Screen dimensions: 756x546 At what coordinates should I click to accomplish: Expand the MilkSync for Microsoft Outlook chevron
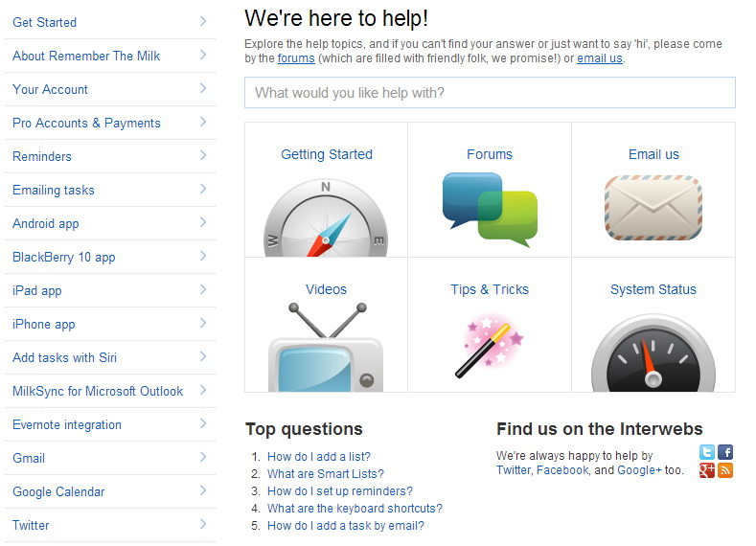click(x=203, y=390)
